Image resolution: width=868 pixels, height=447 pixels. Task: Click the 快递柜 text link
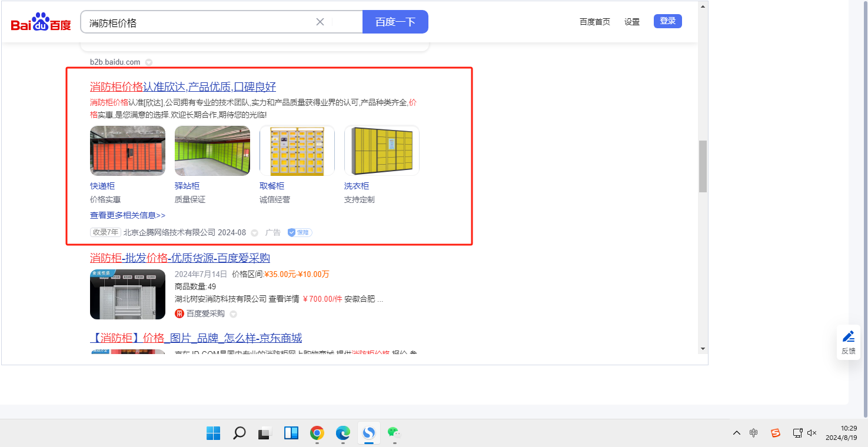[x=102, y=186]
